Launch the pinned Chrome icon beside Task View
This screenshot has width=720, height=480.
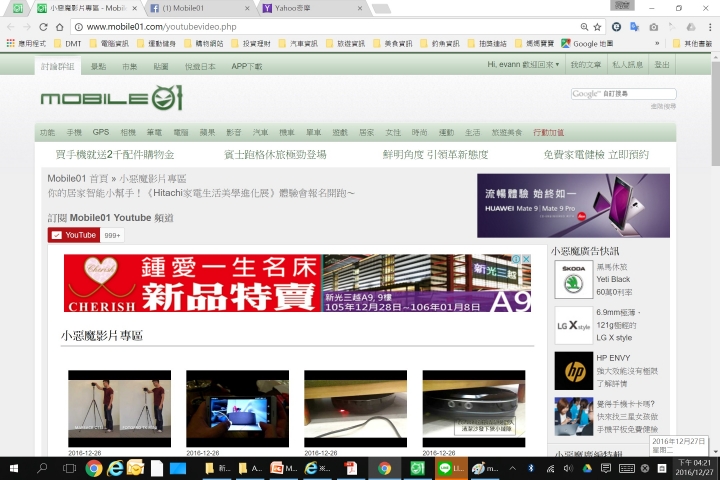click(94, 469)
